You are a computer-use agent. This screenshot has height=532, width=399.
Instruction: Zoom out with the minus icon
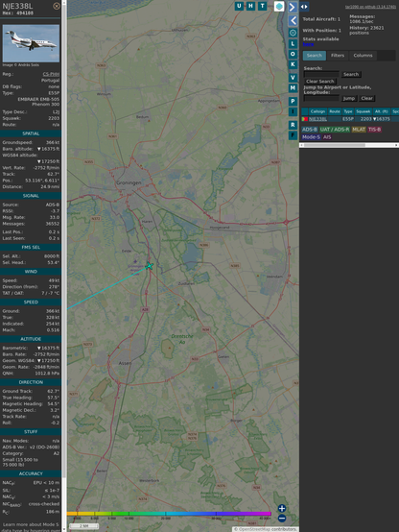[282, 519]
